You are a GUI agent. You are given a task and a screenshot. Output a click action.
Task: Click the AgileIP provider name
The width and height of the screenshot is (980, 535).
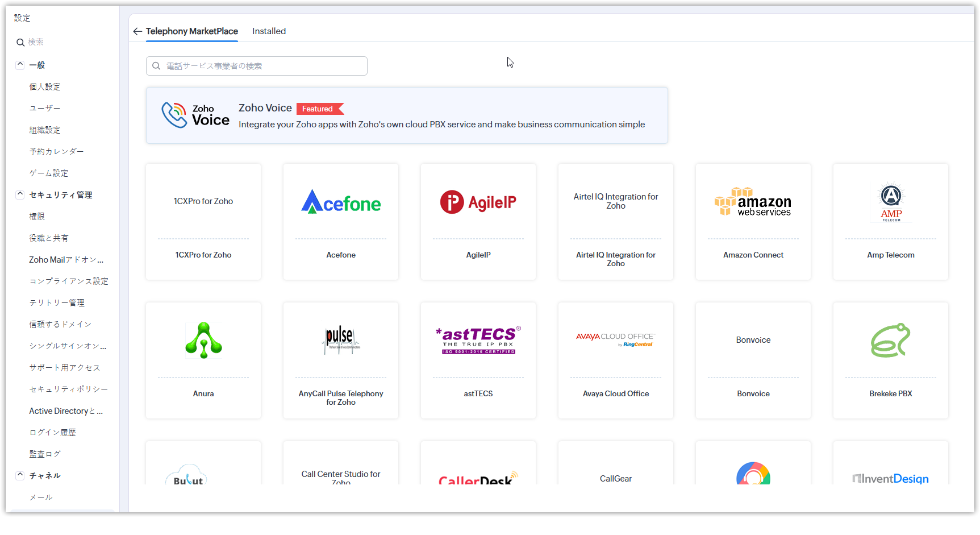pos(478,255)
